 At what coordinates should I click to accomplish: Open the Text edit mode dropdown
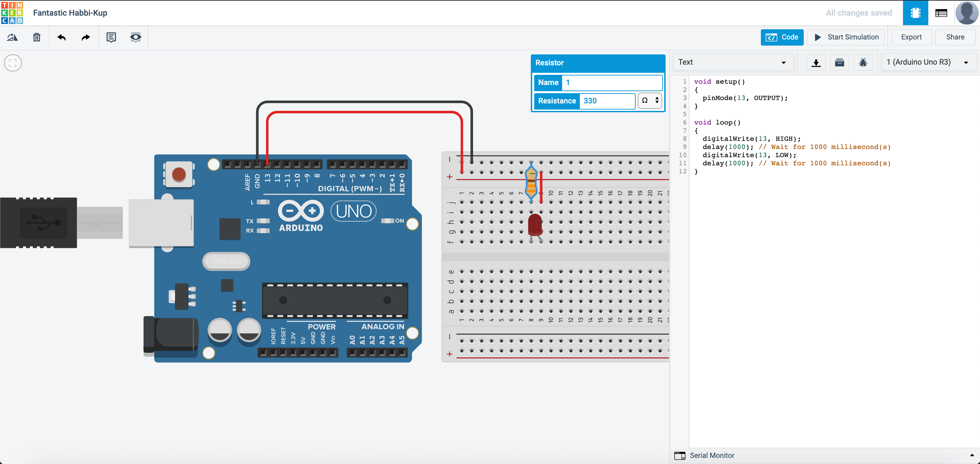coord(732,62)
